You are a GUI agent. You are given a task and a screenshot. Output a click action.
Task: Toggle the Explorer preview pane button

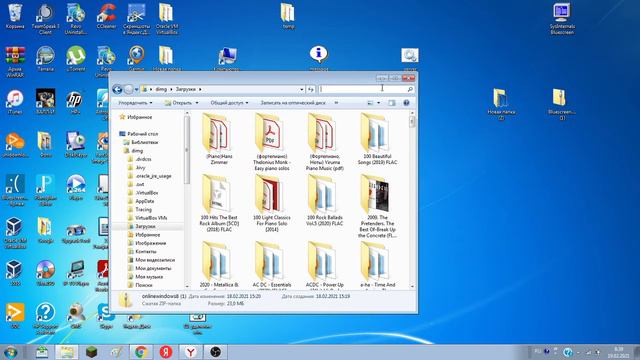point(392,103)
